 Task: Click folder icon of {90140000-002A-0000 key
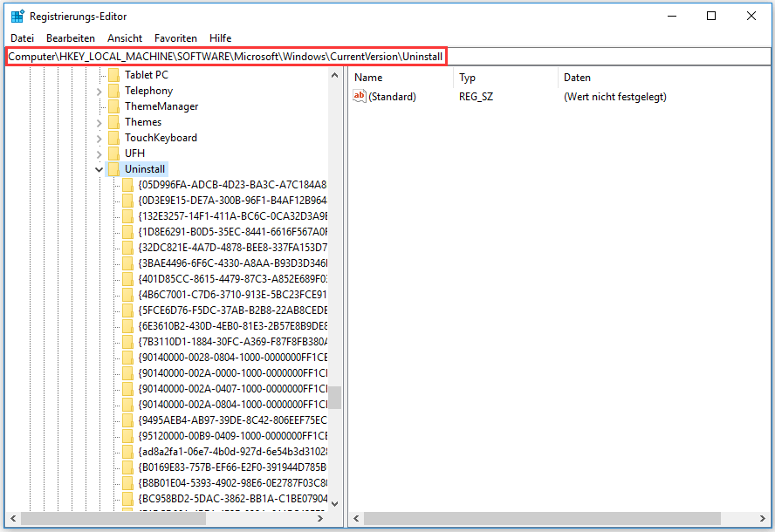tap(127, 373)
